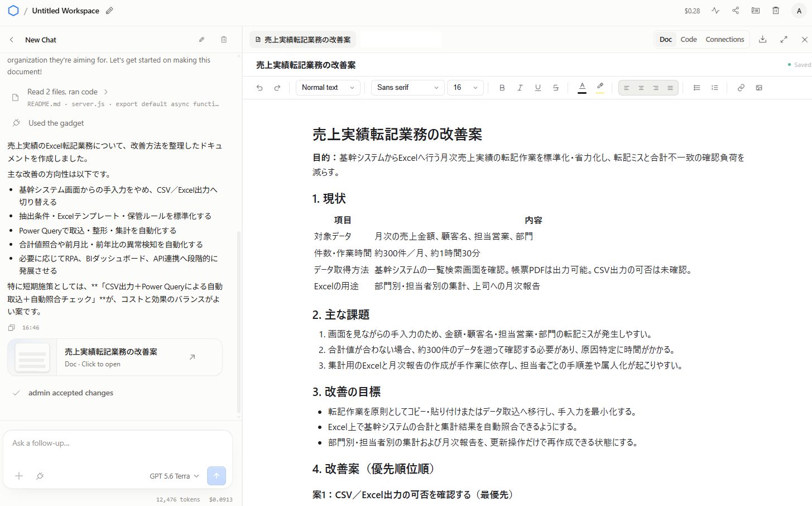Screen dimensions: 812x506
Task: Click the 4. 改善案（優先順位順） heading
Action: click(x=374, y=469)
